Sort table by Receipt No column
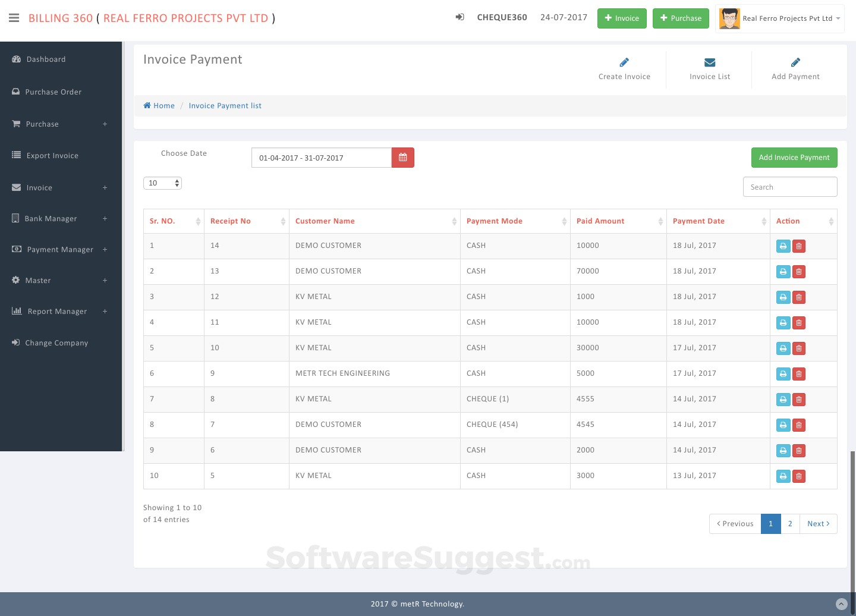Viewport: 856px width, 616px height. point(247,221)
